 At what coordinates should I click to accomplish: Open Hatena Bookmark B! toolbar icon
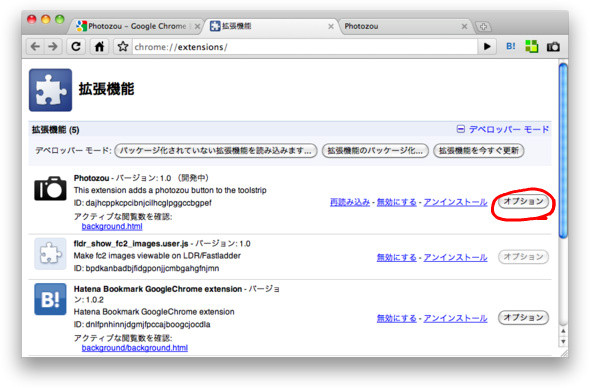511,47
